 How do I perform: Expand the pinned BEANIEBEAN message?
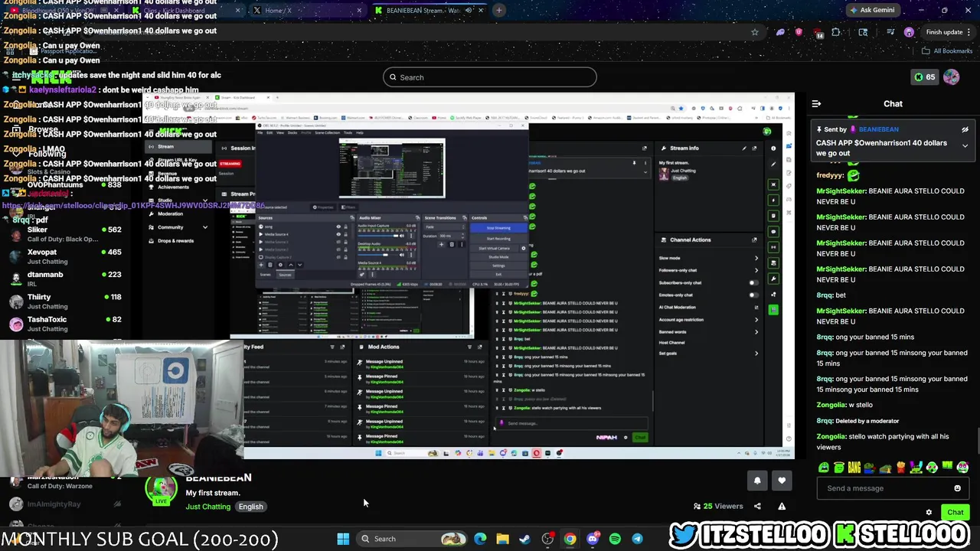tap(965, 145)
